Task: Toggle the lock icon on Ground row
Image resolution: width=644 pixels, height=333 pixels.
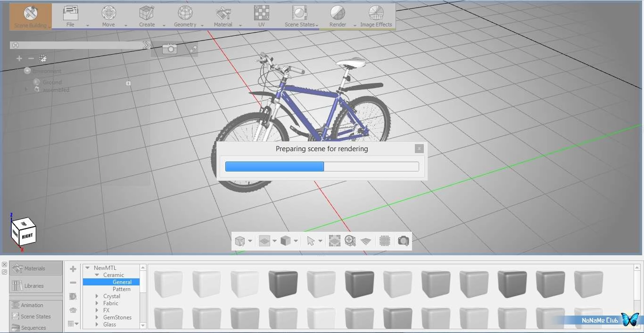Action: [x=128, y=83]
